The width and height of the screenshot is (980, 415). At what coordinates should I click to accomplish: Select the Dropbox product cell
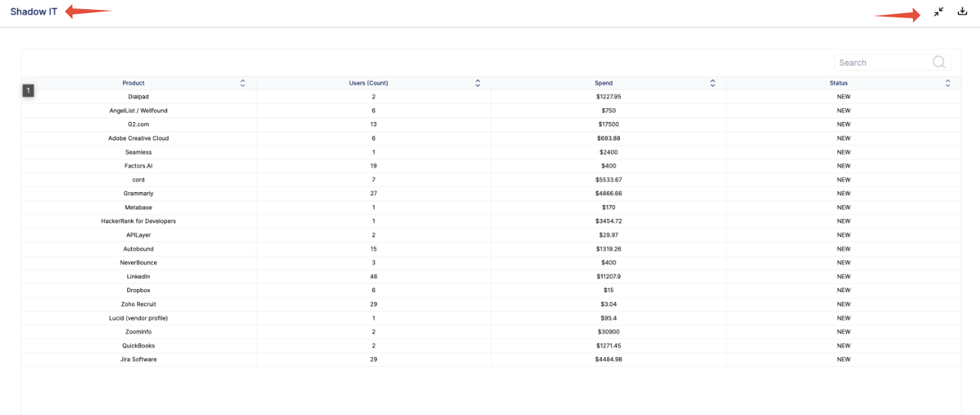(x=138, y=290)
